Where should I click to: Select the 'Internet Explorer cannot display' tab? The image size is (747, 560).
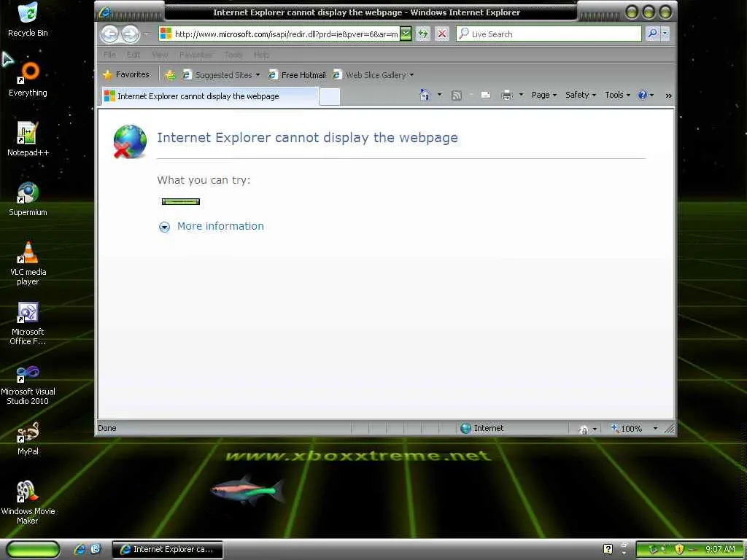point(209,96)
